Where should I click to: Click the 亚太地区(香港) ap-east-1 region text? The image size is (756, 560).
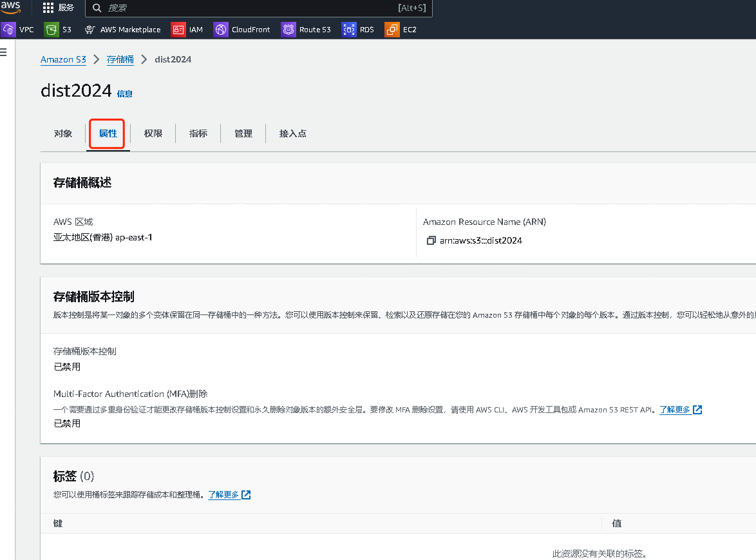coord(102,237)
